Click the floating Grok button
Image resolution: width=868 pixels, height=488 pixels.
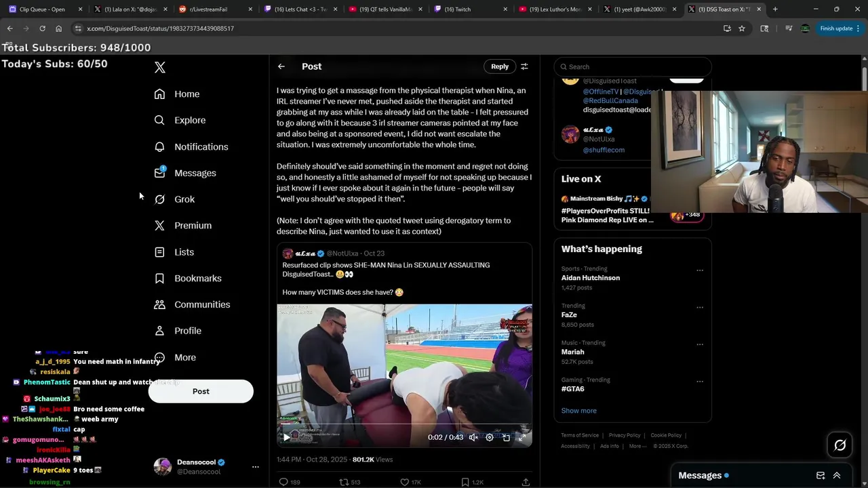click(x=840, y=445)
